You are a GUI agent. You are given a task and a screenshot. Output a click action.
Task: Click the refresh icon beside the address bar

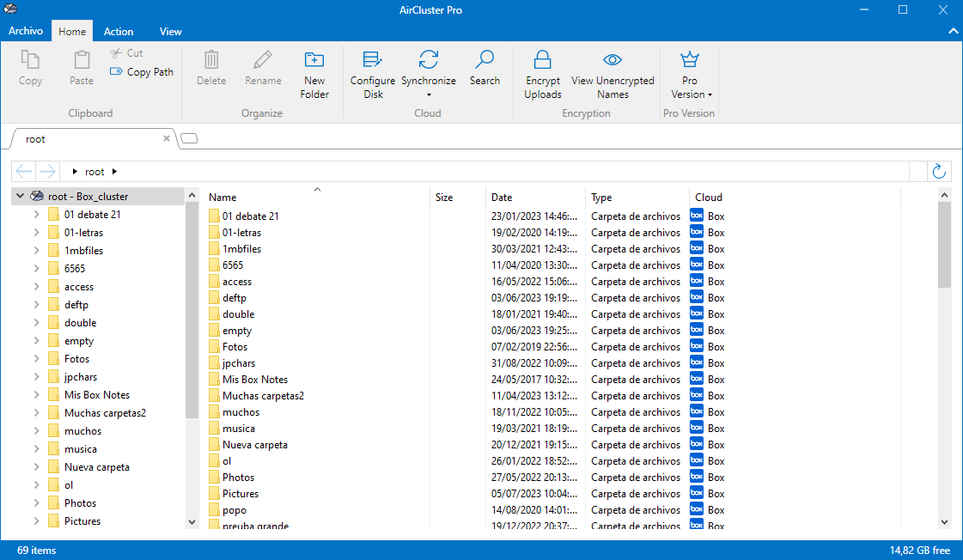[939, 172]
